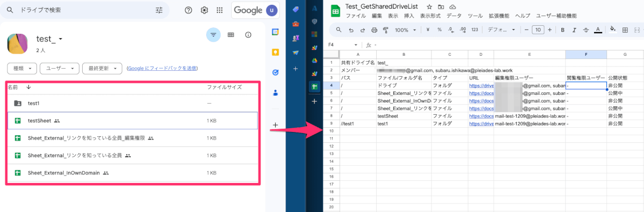This screenshot has width=644, height=212.
Task: Toggle italic formatting in Sheets
Action: click(x=574, y=30)
